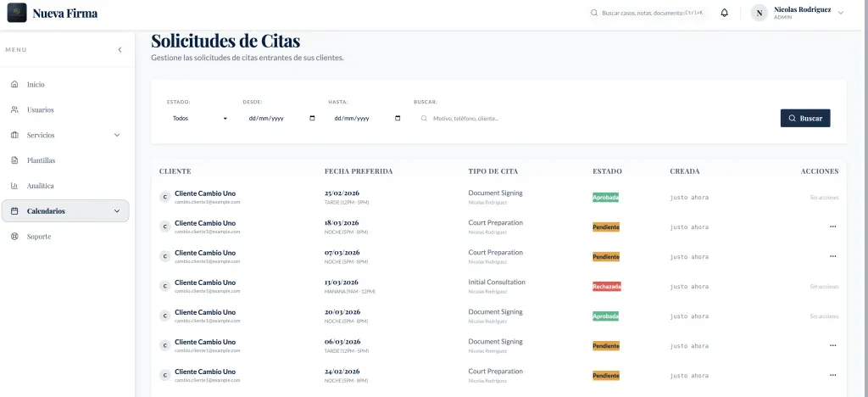Click the ESTADO column header
Viewport: 868px width, 397px height.
point(607,171)
